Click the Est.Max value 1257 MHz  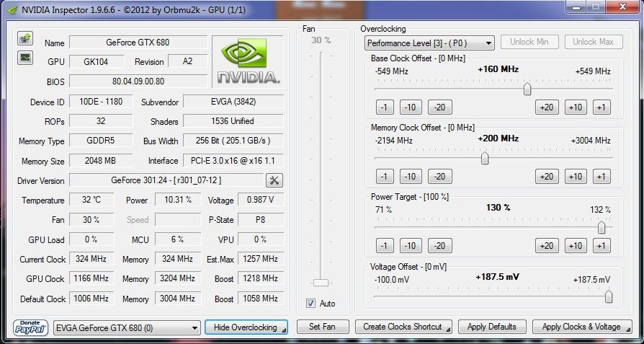pyautogui.click(x=261, y=259)
